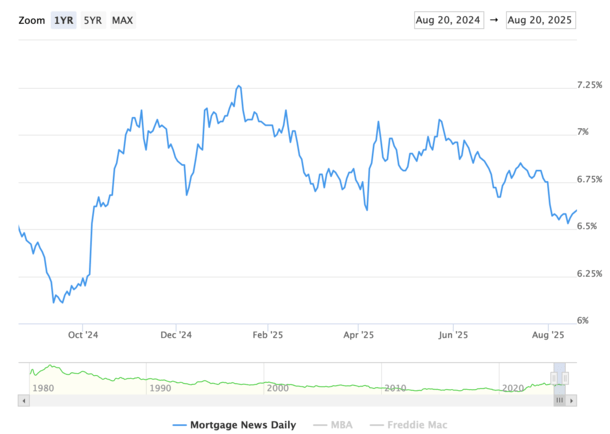This screenshot has width=610, height=434.
Task: Set zoom range to MAX
Action: [123, 20]
